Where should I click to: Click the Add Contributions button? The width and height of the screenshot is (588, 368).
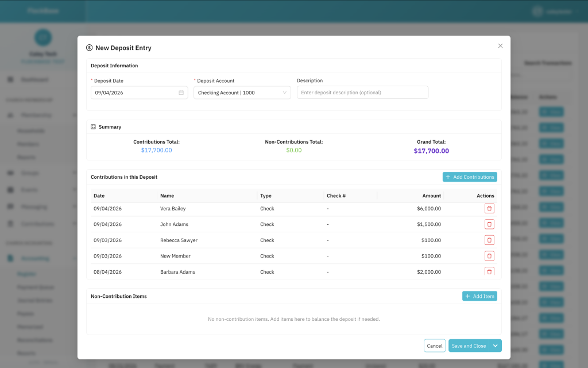point(470,177)
